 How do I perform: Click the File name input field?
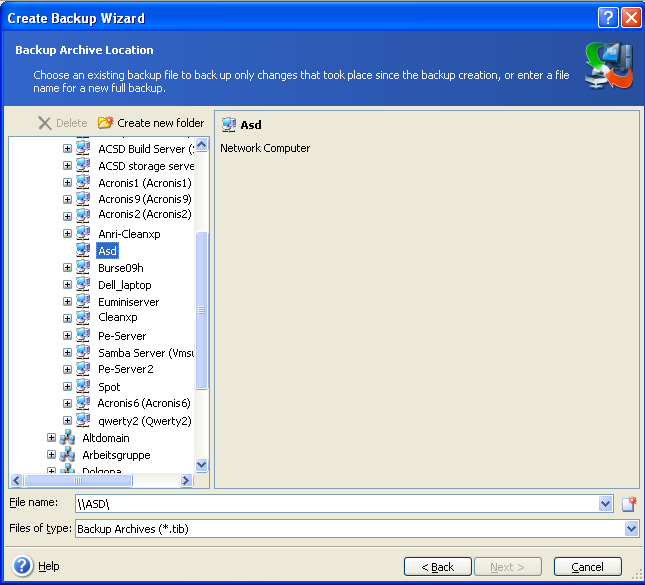(x=336, y=504)
